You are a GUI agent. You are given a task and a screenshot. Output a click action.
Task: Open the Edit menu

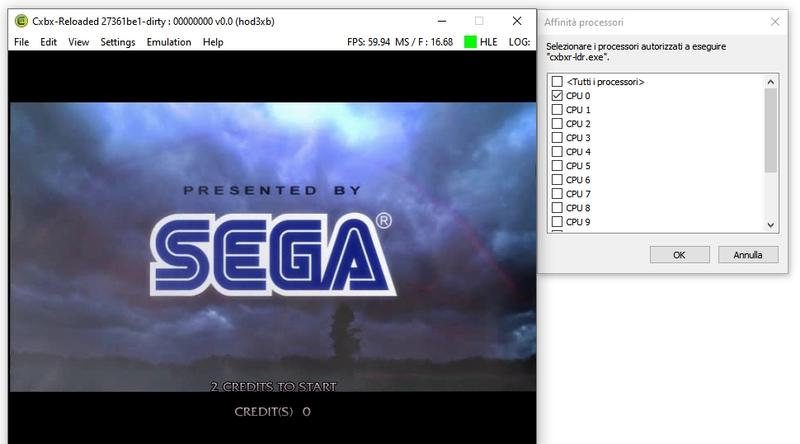48,42
